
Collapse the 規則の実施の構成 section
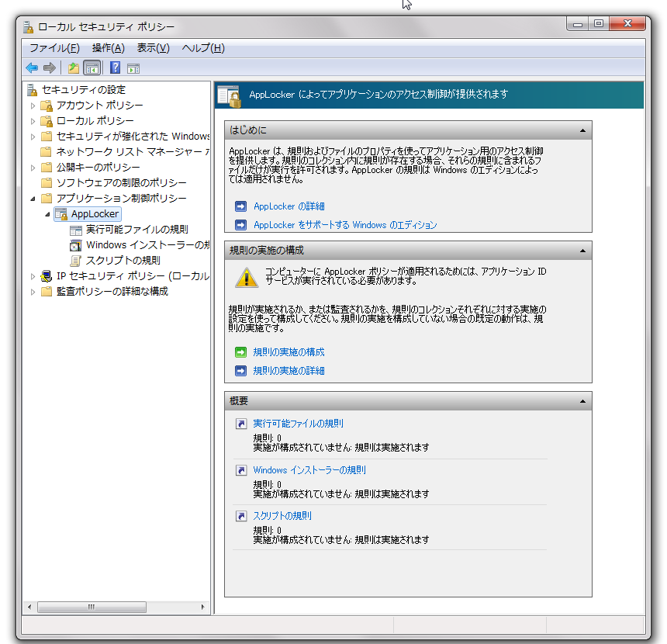coord(582,251)
